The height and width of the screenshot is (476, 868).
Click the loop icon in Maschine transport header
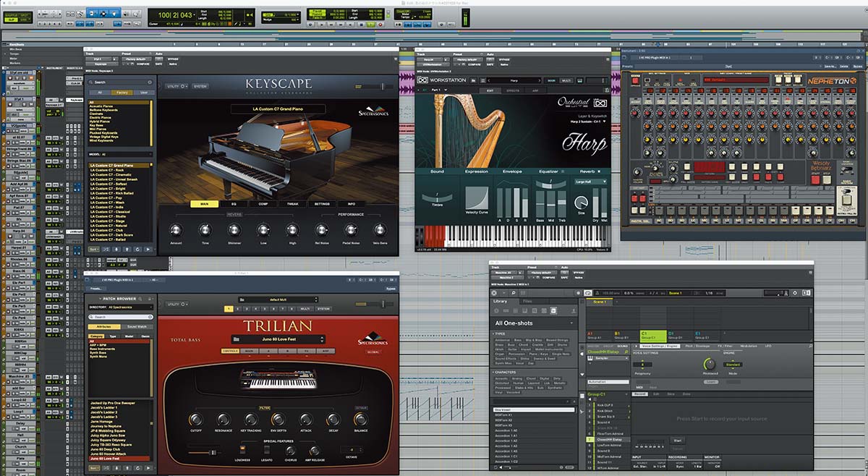[587, 293]
